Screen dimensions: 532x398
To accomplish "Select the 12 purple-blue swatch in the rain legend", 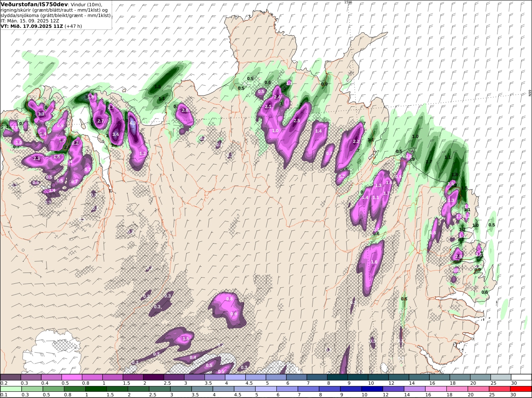I will [x=393, y=389].
